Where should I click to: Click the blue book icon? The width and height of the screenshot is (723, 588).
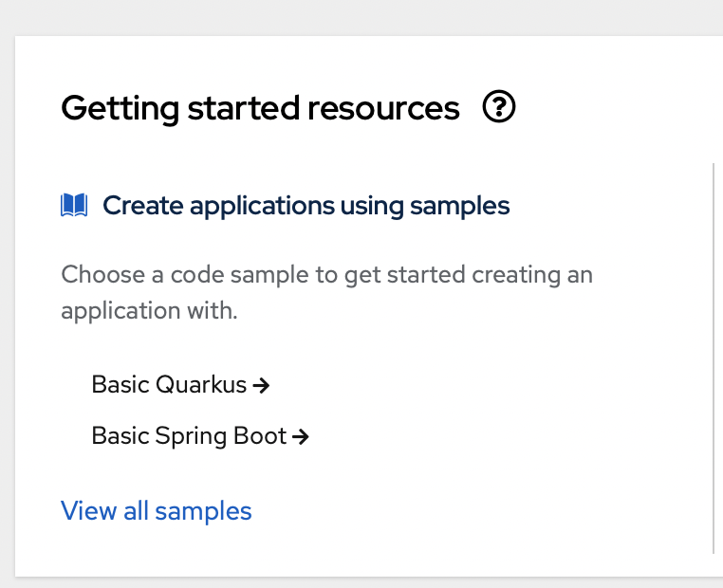coord(74,205)
